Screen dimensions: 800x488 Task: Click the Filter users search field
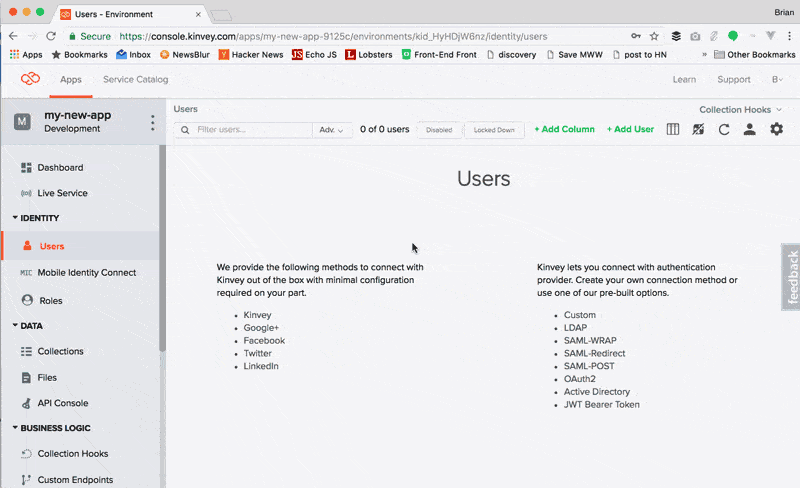pos(250,130)
